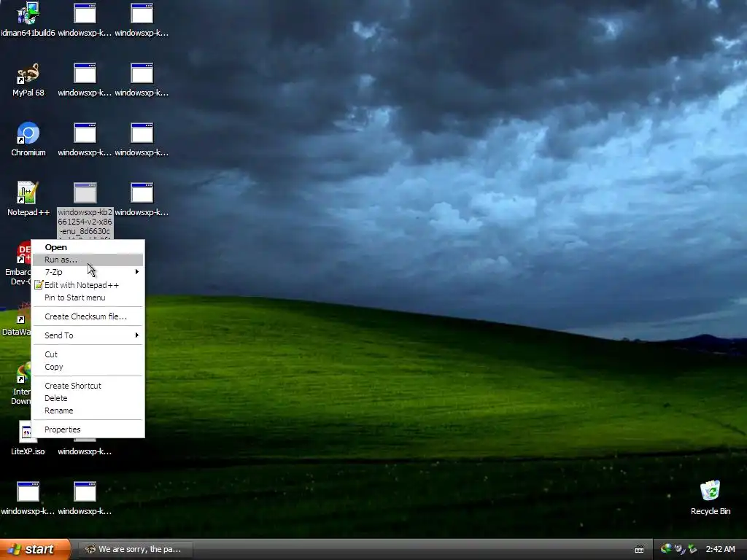Click the windowsxp-k... label beside LiteXP.iso

pyautogui.click(x=85, y=451)
